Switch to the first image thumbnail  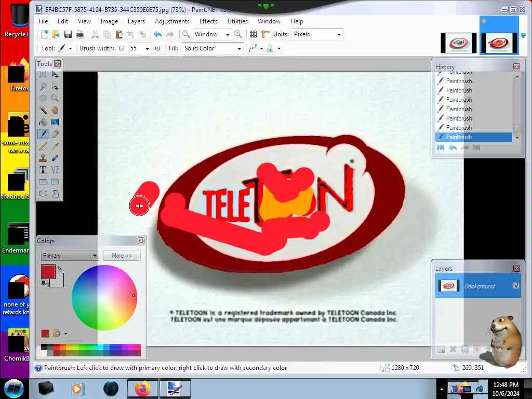(458, 43)
